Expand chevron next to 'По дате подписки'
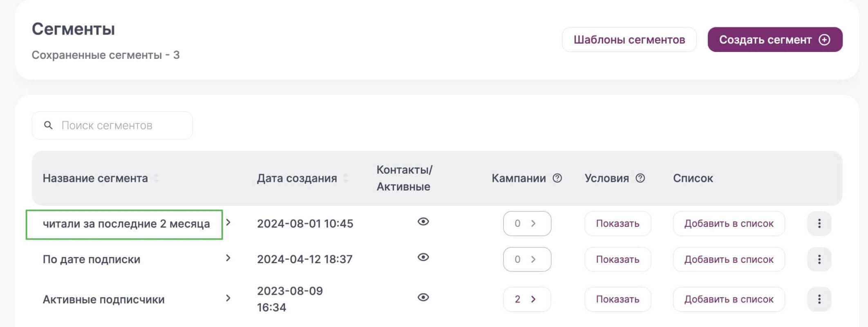 (x=228, y=258)
